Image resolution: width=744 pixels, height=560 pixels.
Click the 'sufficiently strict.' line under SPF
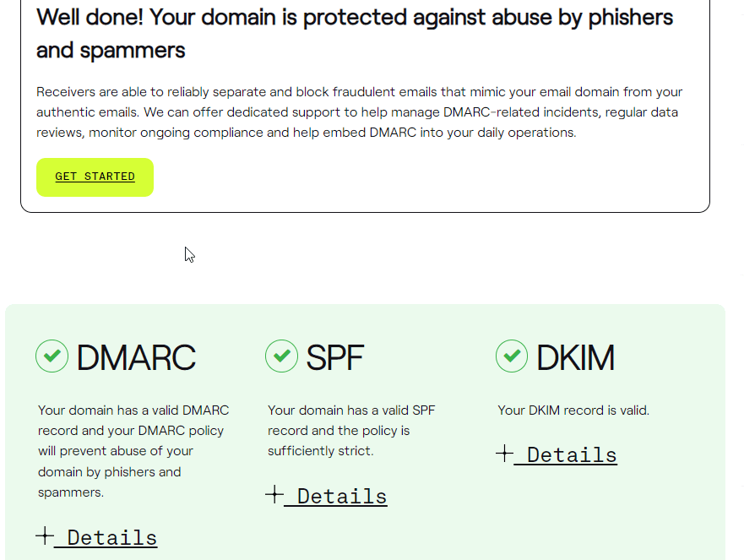(320, 451)
